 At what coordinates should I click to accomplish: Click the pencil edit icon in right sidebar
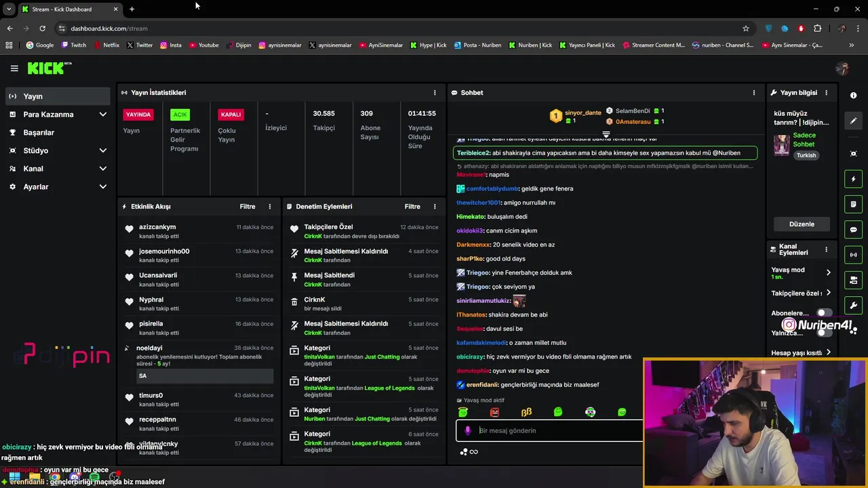click(x=854, y=121)
